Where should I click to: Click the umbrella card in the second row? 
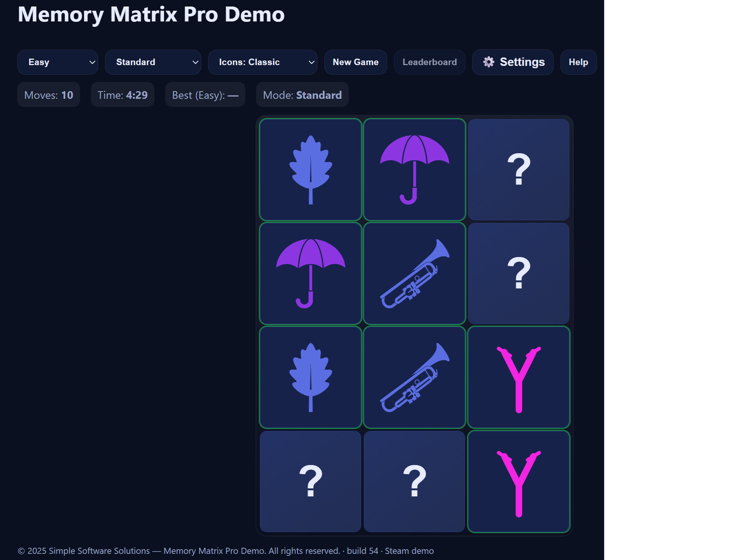311,273
